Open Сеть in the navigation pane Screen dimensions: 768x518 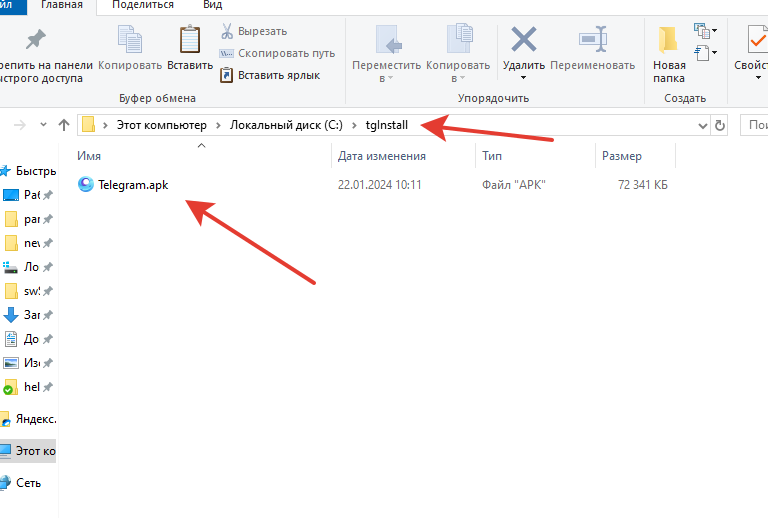click(x=21, y=483)
